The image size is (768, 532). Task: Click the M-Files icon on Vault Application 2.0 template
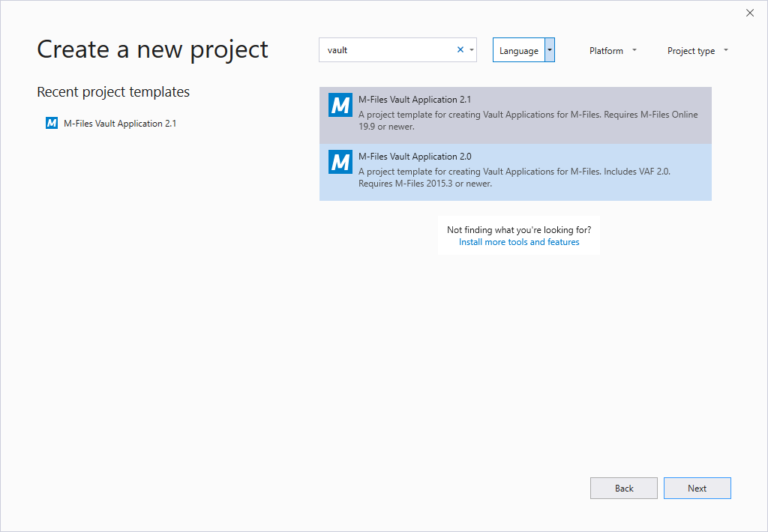[340, 162]
